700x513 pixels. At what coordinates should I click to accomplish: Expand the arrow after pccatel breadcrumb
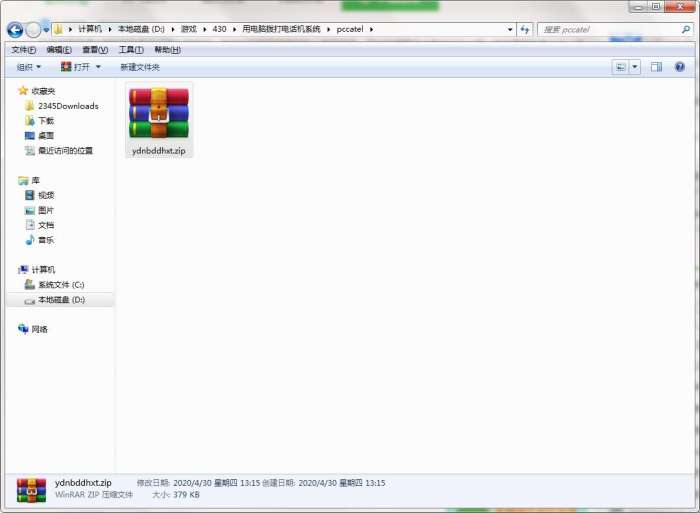pyautogui.click(x=371, y=29)
